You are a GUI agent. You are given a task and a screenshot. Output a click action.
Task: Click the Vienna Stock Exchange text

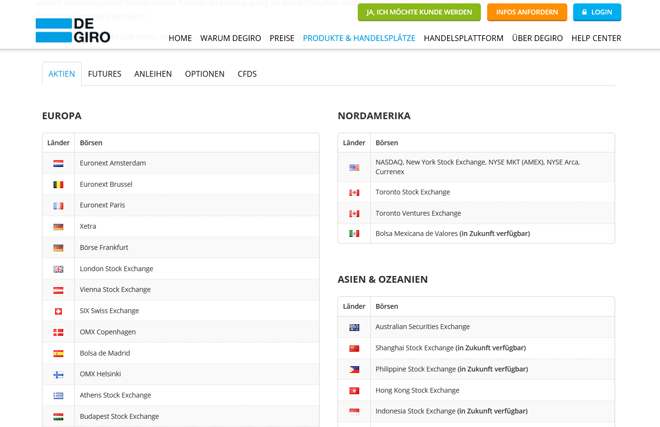pos(115,290)
